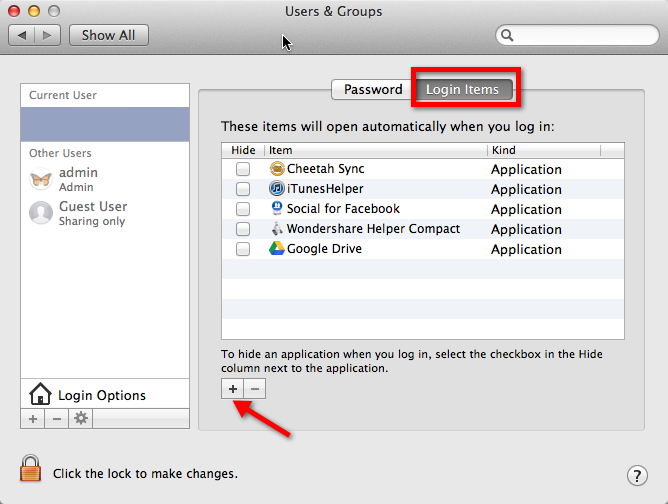Click the Wondershare Helper Compact icon
668x504 pixels.
[277, 229]
